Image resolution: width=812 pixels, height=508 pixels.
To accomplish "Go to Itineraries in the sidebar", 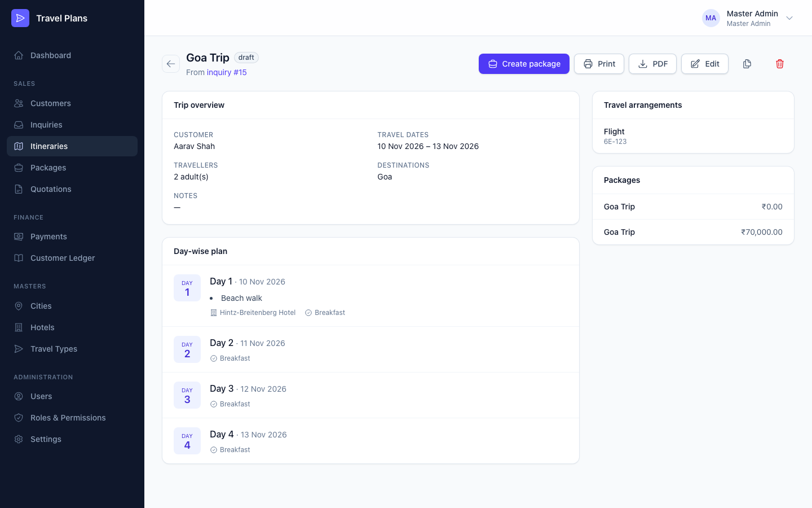I will tap(72, 146).
